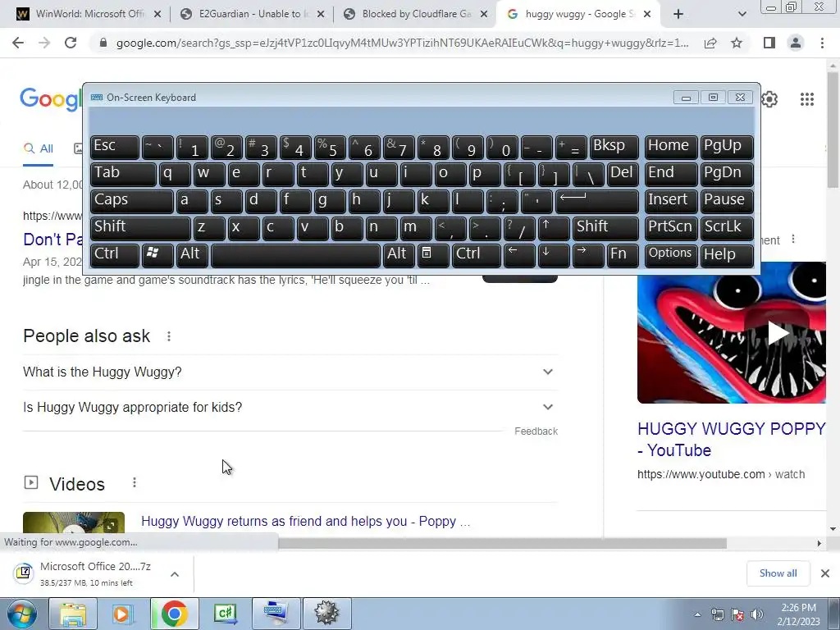The width and height of the screenshot is (840, 630).
Task: Bookmark this page with the star icon
Action: tap(737, 43)
